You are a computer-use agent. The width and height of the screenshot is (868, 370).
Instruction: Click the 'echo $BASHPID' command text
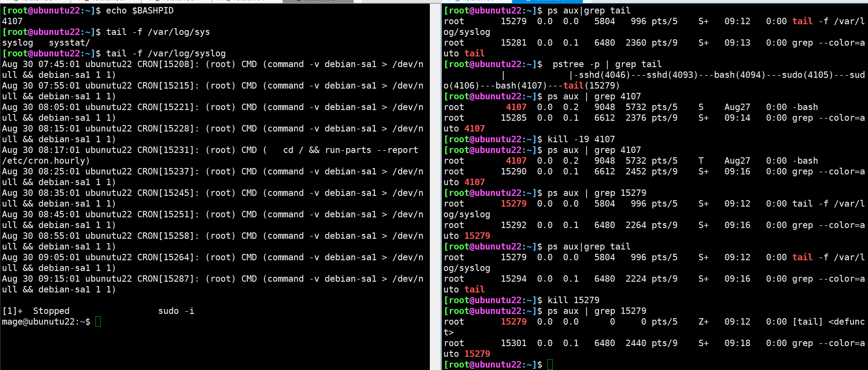(140, 10)
